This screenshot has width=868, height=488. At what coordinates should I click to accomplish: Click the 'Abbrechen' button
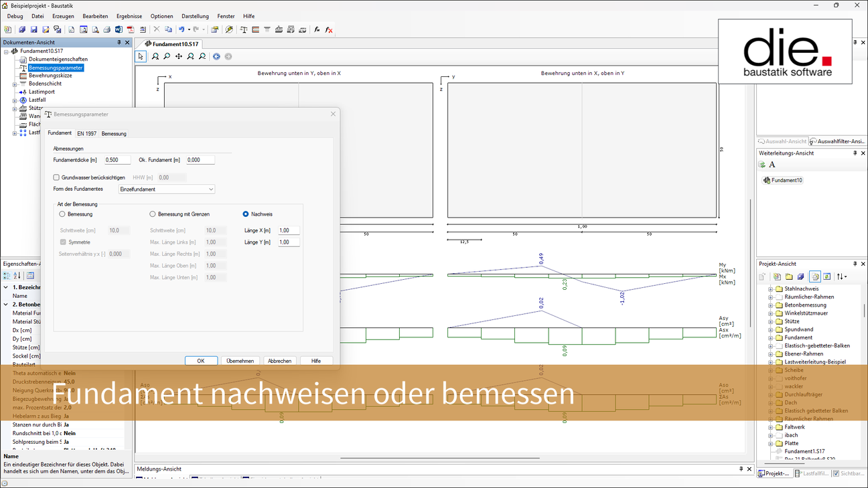click(x=279, y=361)
